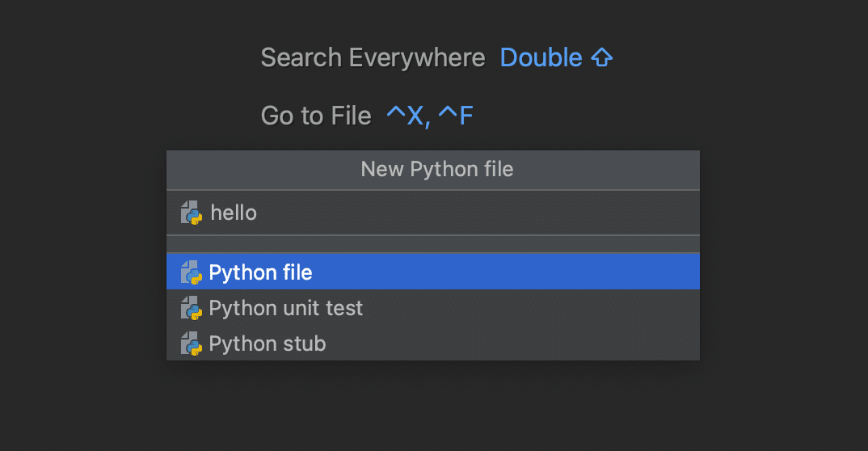Choose the Python stub template
Image resolution: width=868 pixels, height=451 pixels.
433,343
